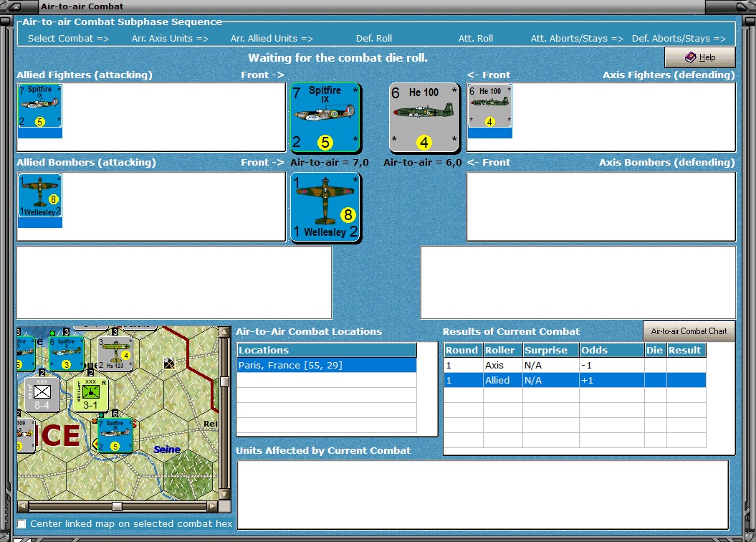Click the large Spitfire IX front fighter counter
The width and height of the screenshot is (756, 542).
click(325, 118)
